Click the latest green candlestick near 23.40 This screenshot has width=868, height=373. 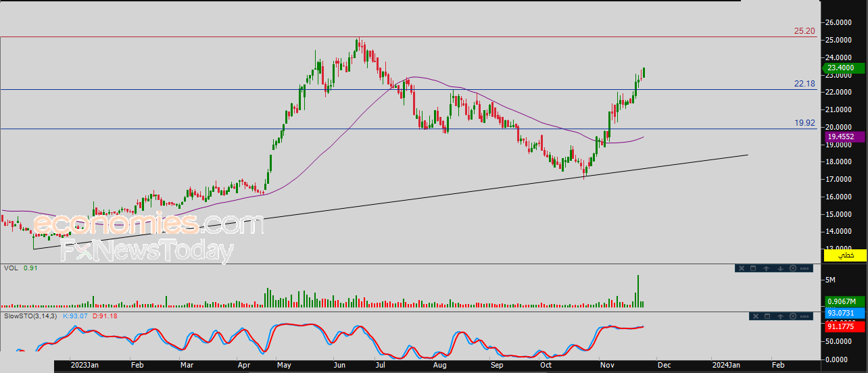644,72
